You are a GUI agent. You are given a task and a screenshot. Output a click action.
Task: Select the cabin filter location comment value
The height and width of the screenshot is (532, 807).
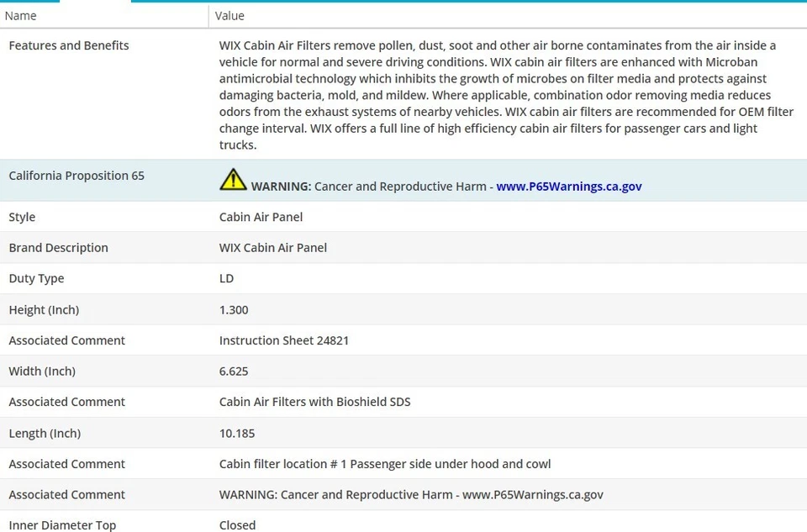pos(385,464)
